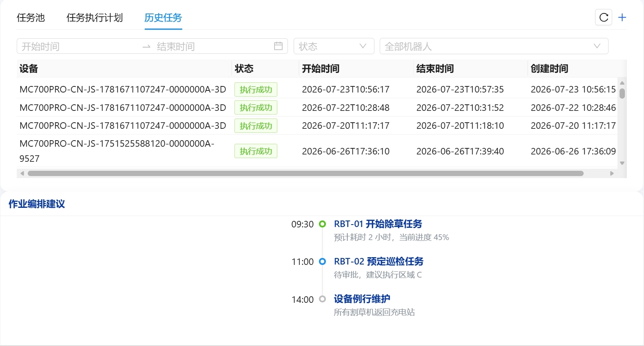The height and width of the screenshot is (346, 644).
Task: Click text 待审批，建议执行区域 C
Action: click(x=378, y=275)
